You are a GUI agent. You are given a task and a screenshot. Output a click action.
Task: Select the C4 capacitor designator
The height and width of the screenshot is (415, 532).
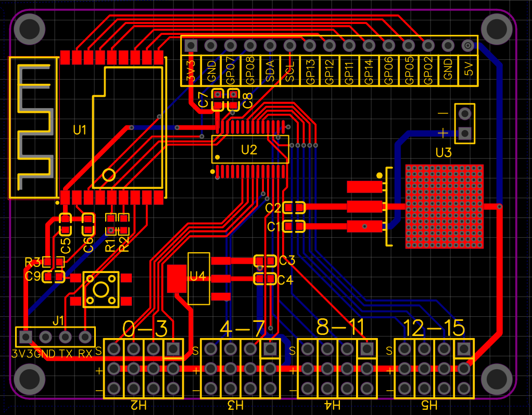pyautogui.click(x=285, y=280)
